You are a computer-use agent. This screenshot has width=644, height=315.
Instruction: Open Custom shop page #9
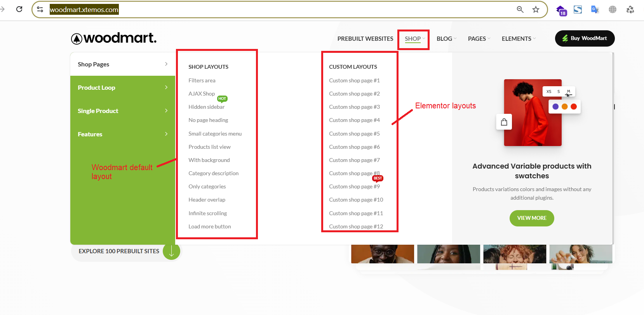354,186
